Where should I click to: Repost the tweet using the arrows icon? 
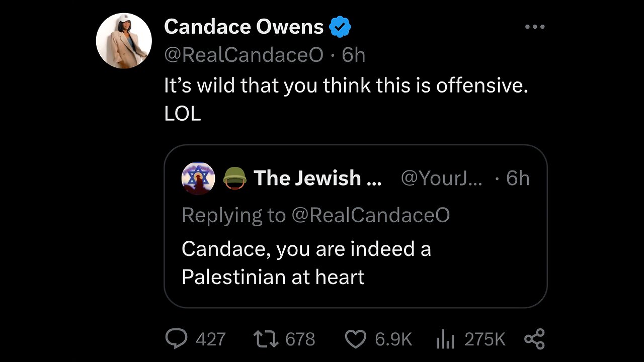pyautogui.click(x=265, y=339)
